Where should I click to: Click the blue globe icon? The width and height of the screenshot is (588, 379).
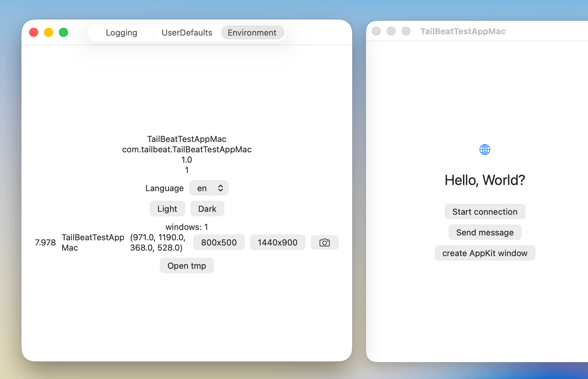click(x=485, y=150)
